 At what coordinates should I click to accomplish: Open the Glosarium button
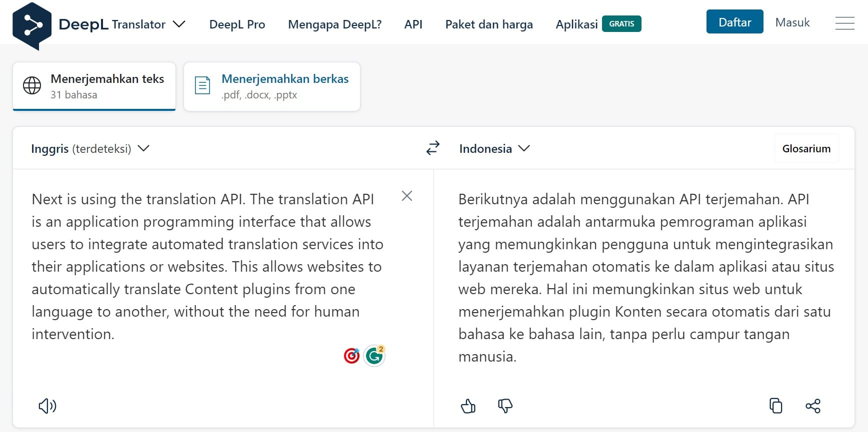(x=806, y=149)
